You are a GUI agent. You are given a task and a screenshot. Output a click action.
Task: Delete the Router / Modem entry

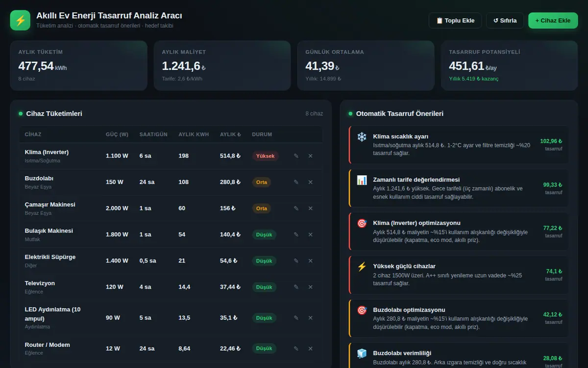pos(310,349)
